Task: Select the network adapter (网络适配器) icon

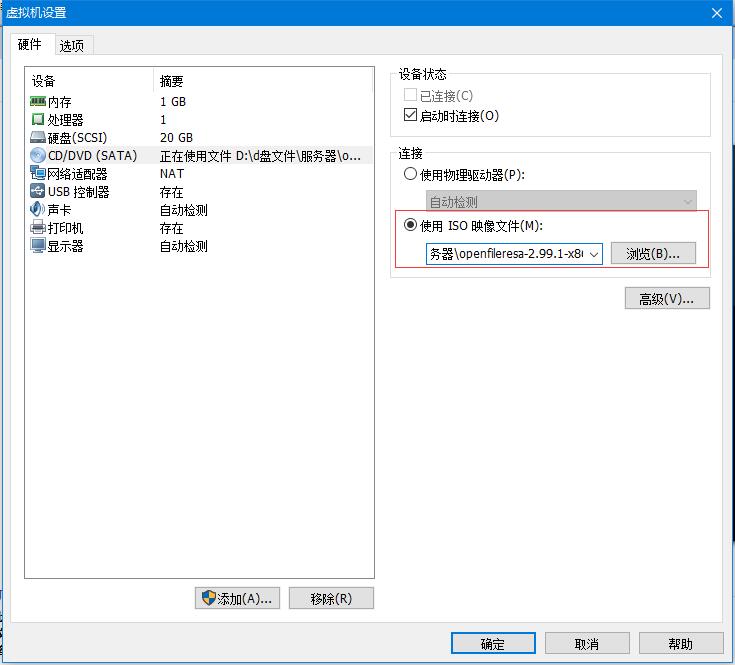Action: pos(38,173)
